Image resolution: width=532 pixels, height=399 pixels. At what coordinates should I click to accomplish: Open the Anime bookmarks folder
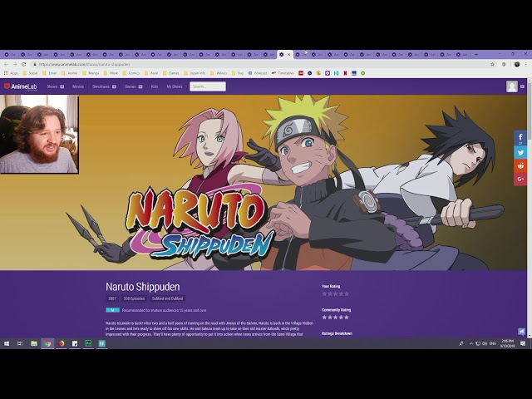pos(70,73)
